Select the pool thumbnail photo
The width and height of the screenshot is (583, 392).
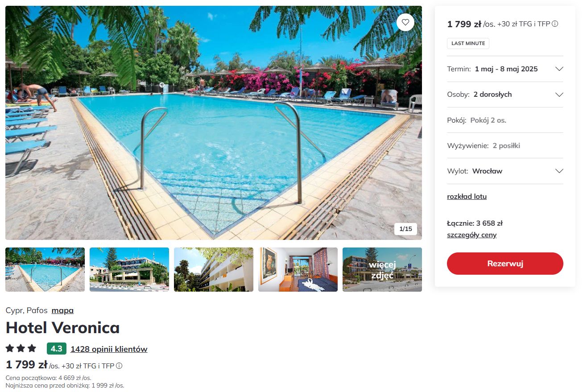pos(45,269)
